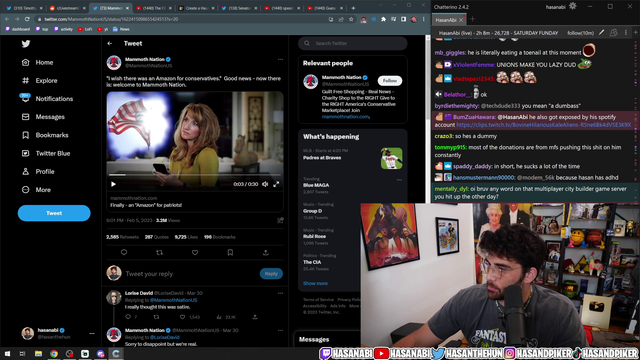Open chat username mb_giggles
Screen dimensions: 640x360
tap(450, 53)
